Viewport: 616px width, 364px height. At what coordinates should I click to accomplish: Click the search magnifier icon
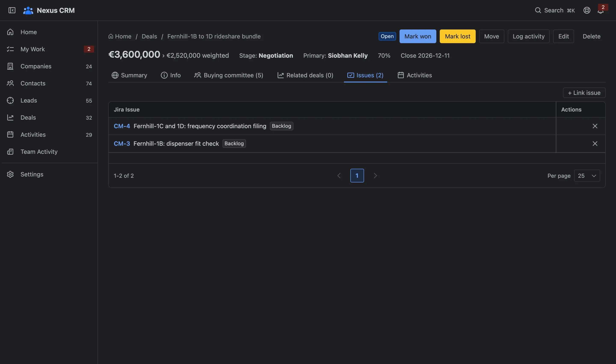538,10
